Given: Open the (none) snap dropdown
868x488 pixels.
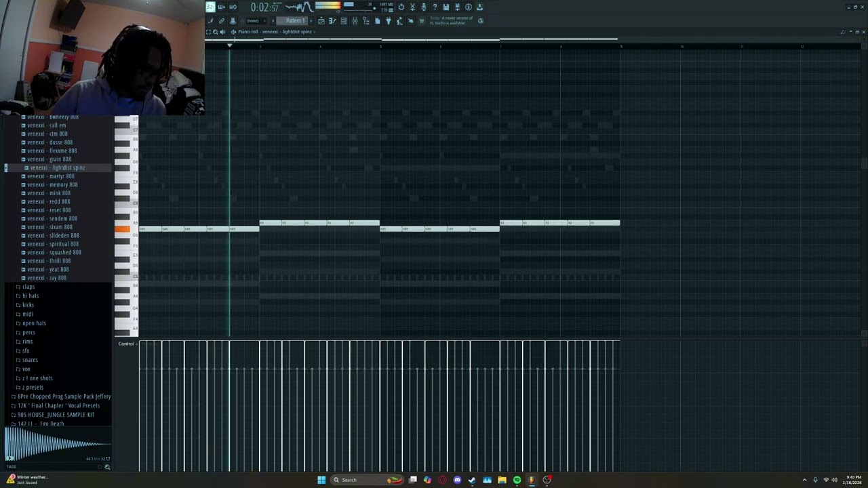Looking at the screenshot, I should click(256, 21).
